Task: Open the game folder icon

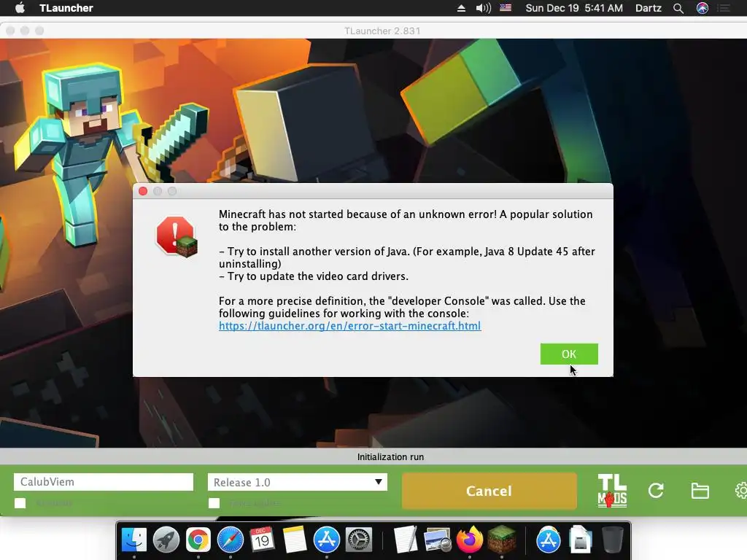Action: [x=700, y=491]
